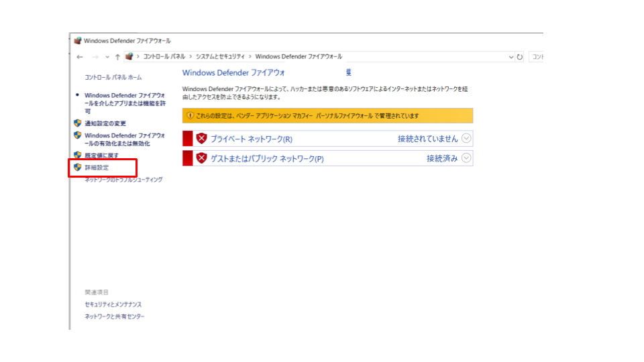Image resolution: width=644 pixels, height=362 pixels.
Task: Click the control panel search field
Action: (536, 57)
